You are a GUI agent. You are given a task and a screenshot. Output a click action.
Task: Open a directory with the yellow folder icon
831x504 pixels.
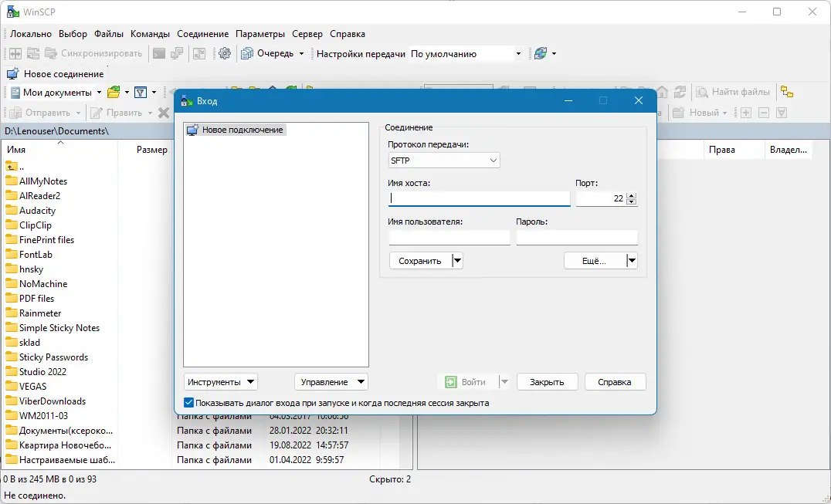[x=113, y=92]
